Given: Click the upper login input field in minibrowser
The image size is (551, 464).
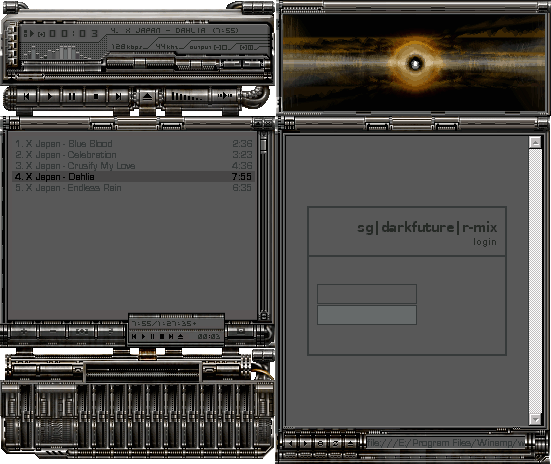Looking at the screenshot, I should coord(367,294).
